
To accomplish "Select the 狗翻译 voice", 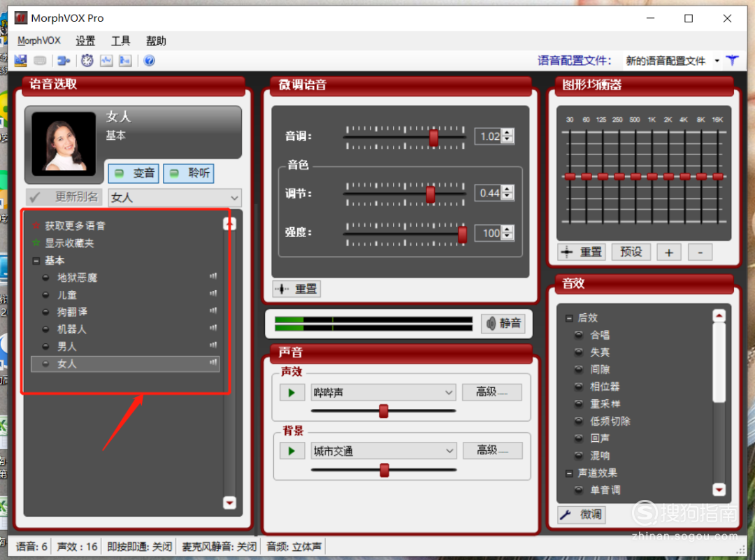I will (72, 312).
